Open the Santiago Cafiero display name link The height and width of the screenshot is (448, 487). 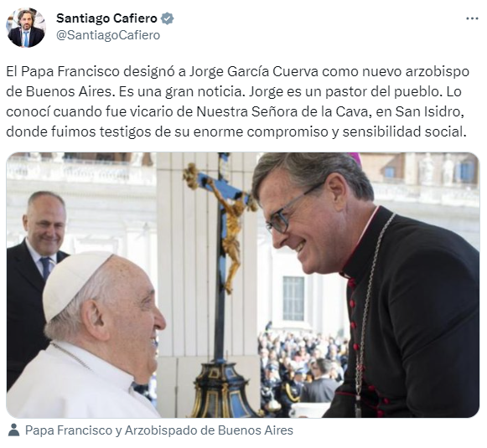(106, 18)
